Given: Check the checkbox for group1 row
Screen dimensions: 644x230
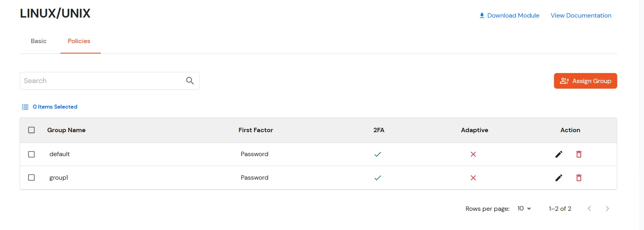Looking at the screenshot, I should pyautogui.click(x=32, y=178).
